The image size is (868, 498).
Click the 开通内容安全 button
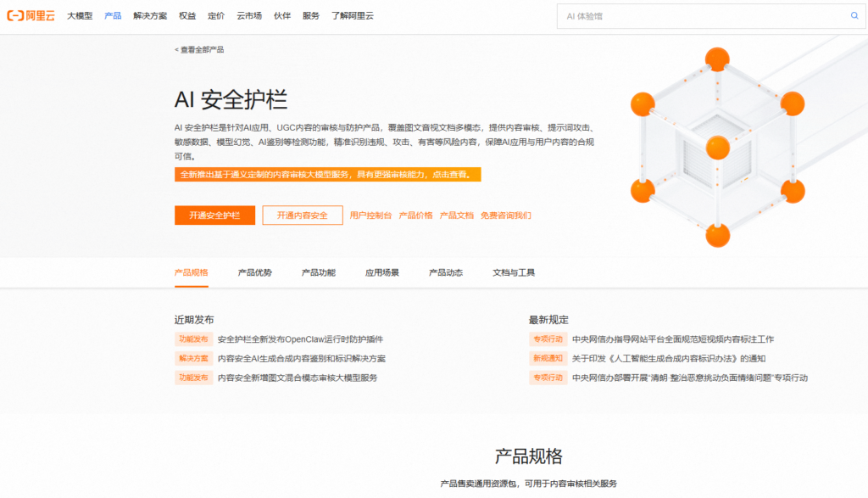click(303, 215)
